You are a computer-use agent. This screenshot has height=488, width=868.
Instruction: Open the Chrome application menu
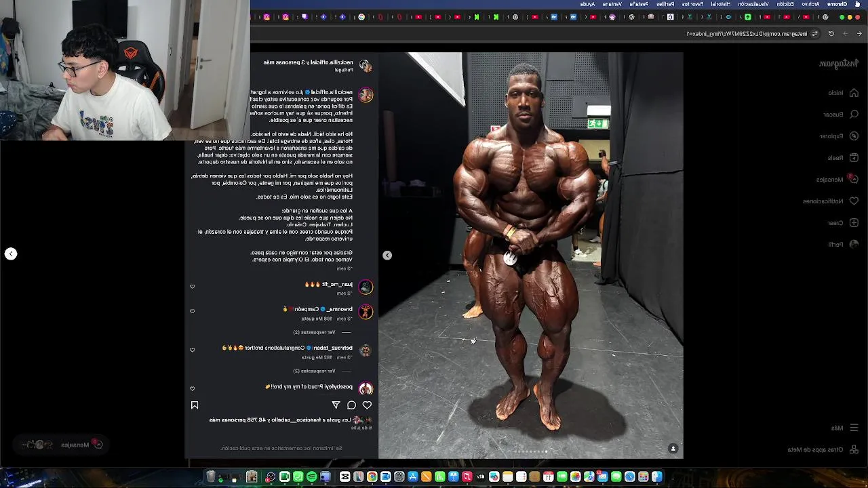click(x=837, y=4)
